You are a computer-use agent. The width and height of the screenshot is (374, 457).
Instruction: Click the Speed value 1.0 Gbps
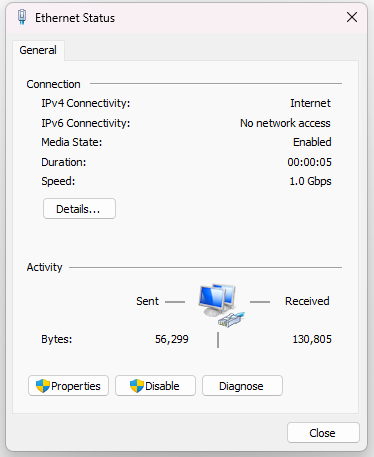pos(310,181)
